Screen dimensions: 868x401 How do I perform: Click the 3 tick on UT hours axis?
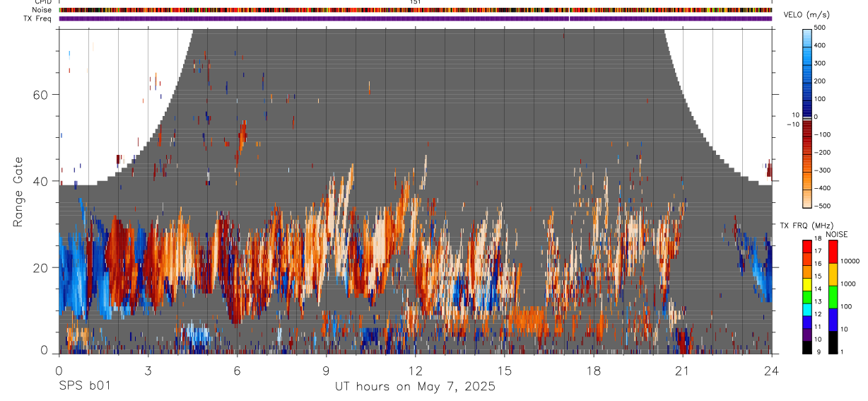click(148, 370)
